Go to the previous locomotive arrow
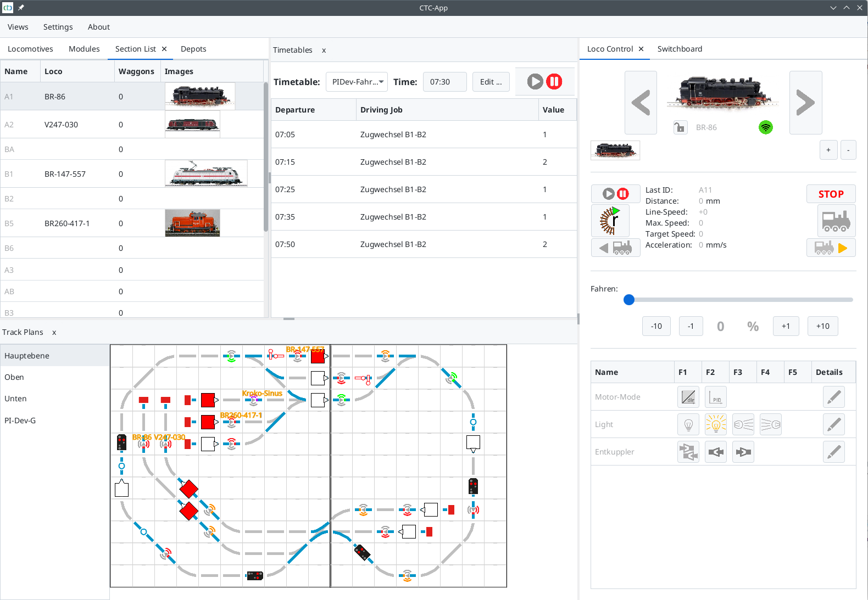 (x=641, y=103)
